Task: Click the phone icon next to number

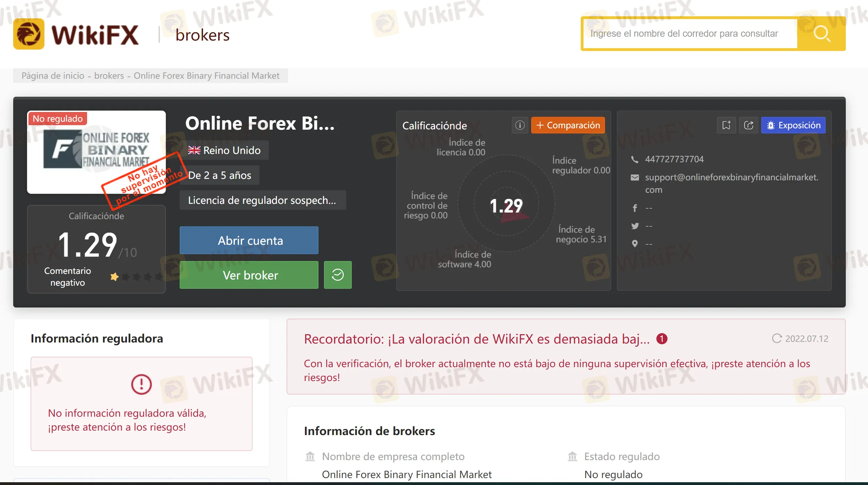Action: [635, 159]
